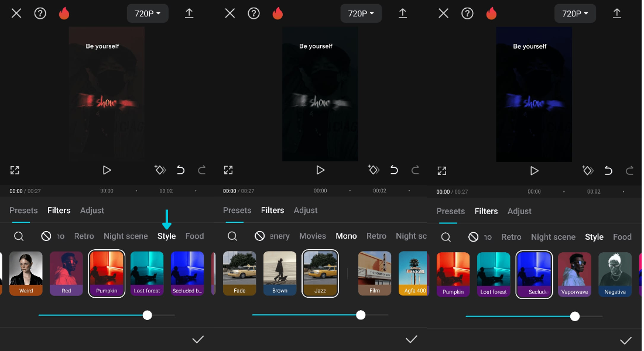Viewport: 644px width, 351px height.
Task: Apply Vaporwave filter thumbnail
Action: (574, 274)
